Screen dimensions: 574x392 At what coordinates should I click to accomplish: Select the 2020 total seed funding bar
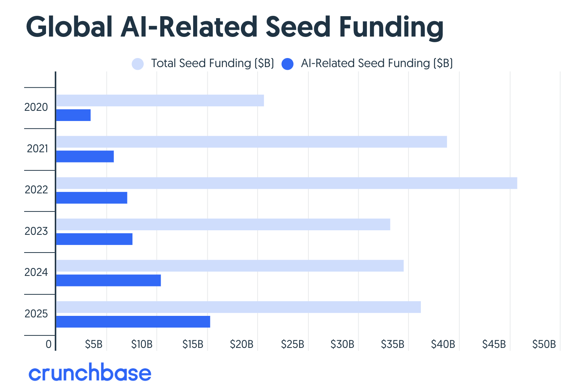(160, 101)
